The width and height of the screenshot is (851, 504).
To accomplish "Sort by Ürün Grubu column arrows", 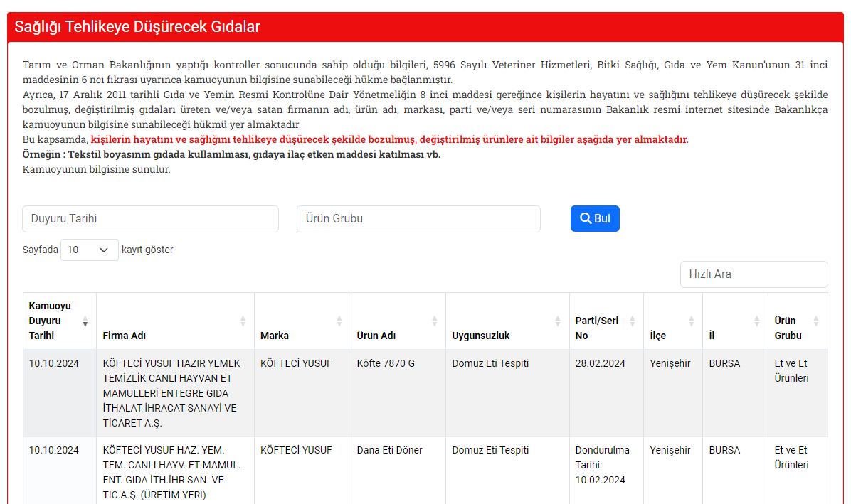I will 815,321.
